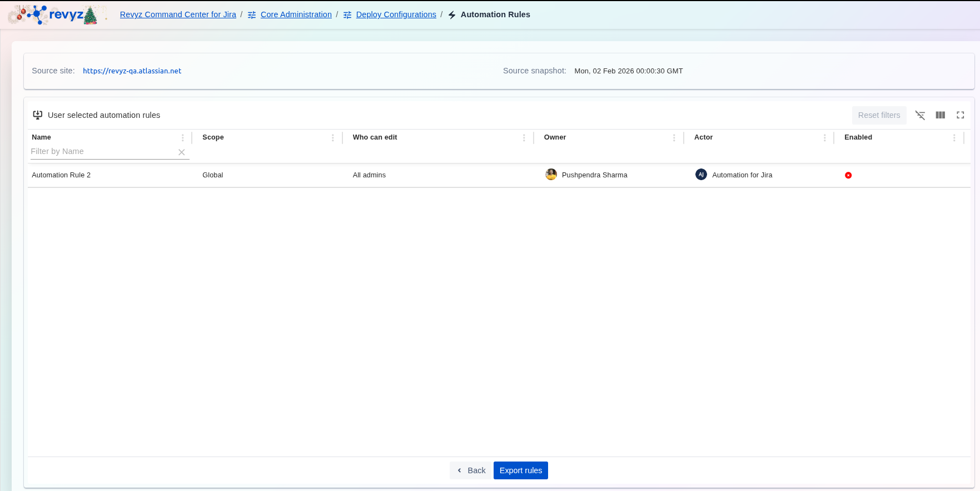Go to Core Administration breadcrumb
980x491 pixels.
pos(296,14)
